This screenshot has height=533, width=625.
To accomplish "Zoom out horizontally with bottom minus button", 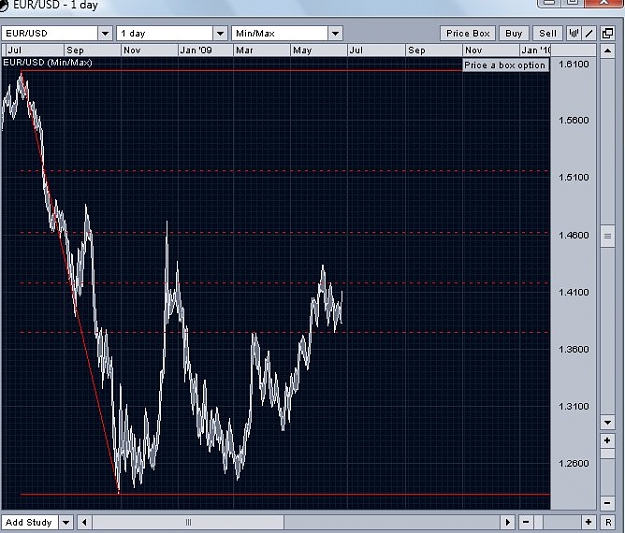I will (x=526, y=522).
